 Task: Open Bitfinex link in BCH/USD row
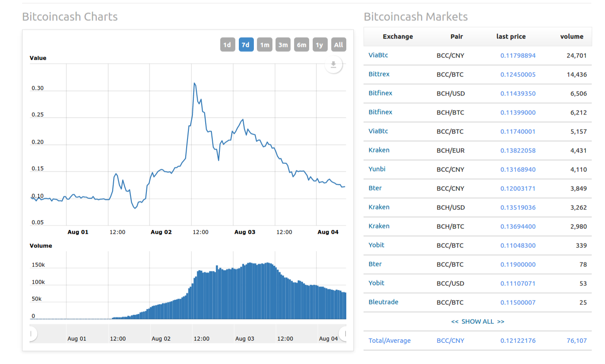pos(380,93)
